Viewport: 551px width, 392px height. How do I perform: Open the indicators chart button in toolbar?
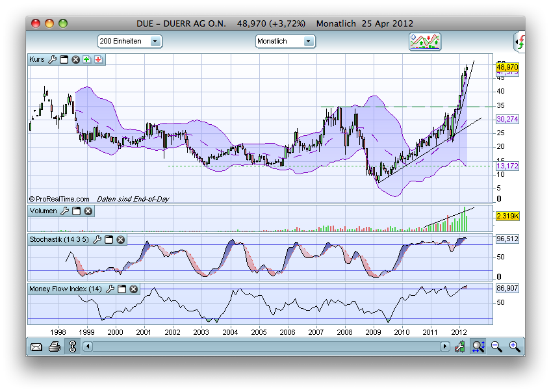(424, 41)
